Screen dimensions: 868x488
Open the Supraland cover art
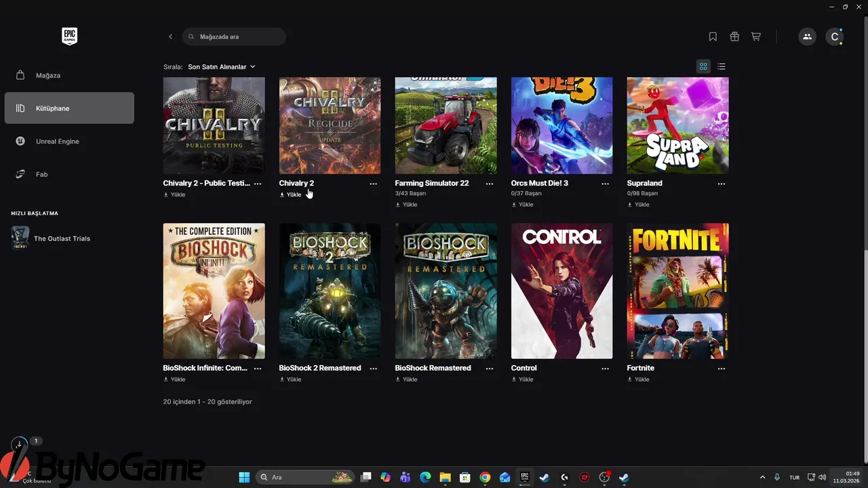coord(678,125)
